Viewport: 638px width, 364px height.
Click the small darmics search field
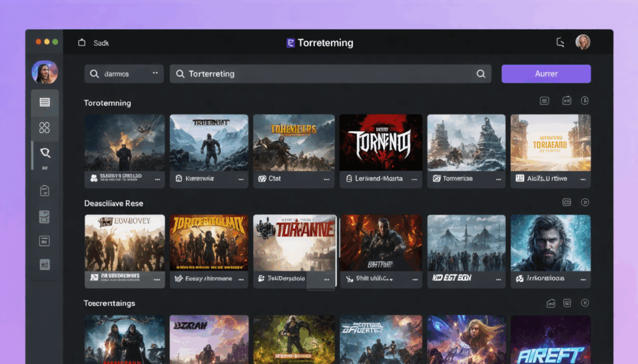(124, 73)
